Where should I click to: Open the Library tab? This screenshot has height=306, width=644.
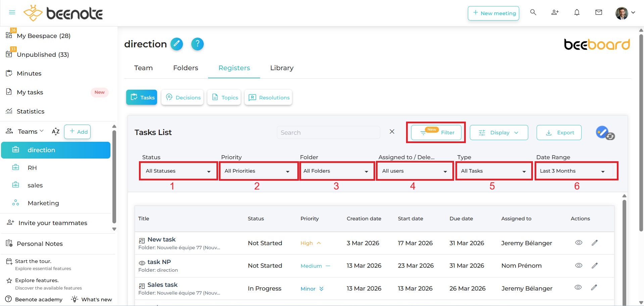click(x=282, y=68)
